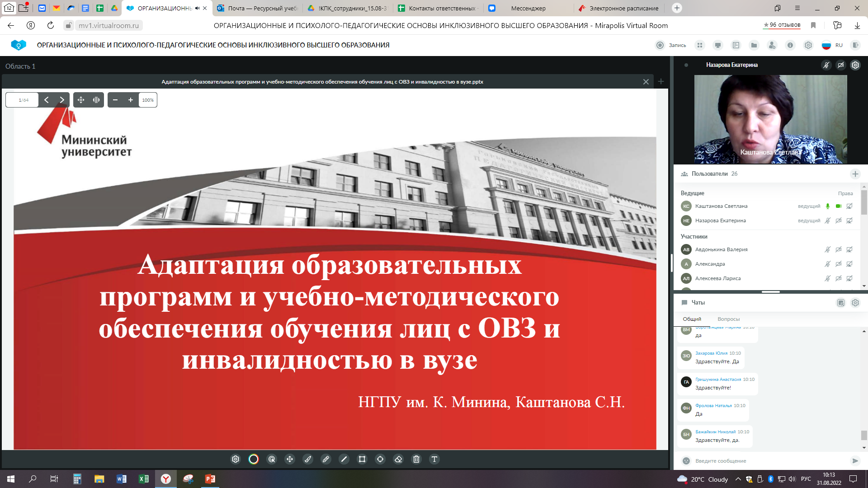868x488 pixels.
Task: Open ведущий role dropdown for Назарова Екатерина
Action: (809, 221)
